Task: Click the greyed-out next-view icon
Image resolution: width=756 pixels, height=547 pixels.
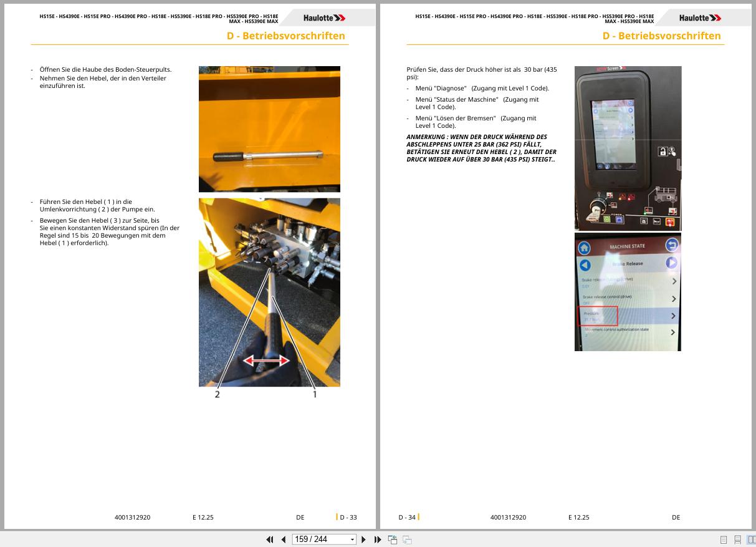Action: pyautogui.click(x=407, y=540)
